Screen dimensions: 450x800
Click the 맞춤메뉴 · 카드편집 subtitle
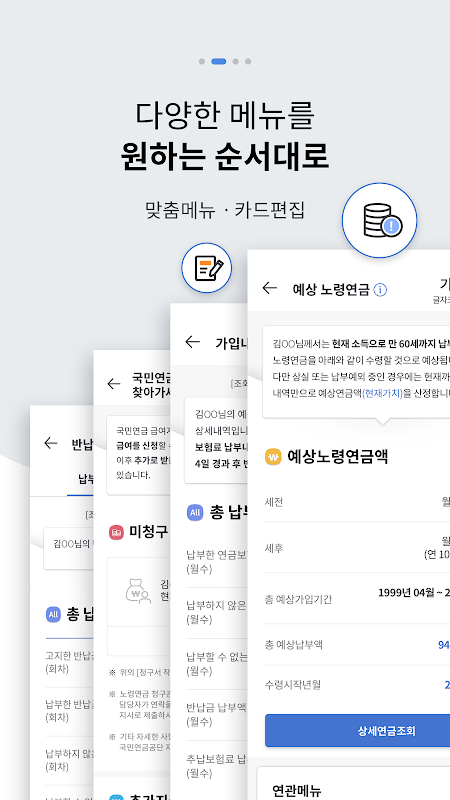coord(225,210)
